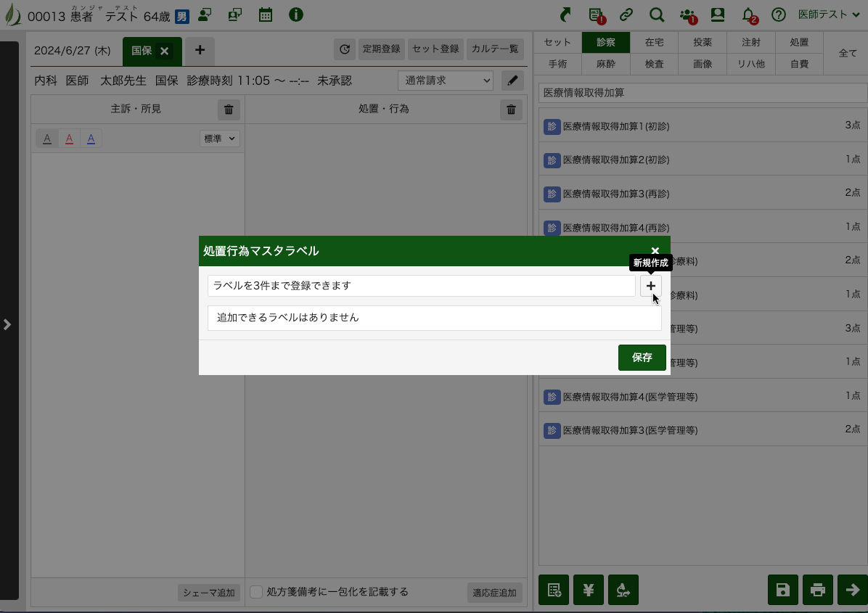Click the reload chart icon
The height and width of the screenshot is (613, 868).
[x=344, y=49]
